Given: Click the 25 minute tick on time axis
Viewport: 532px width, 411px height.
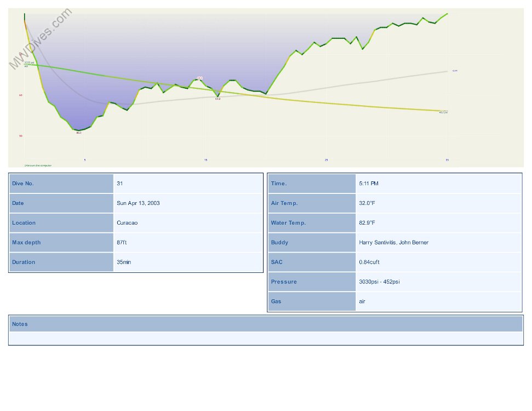Looking at the screenshot, I should (x=326, y=159).
